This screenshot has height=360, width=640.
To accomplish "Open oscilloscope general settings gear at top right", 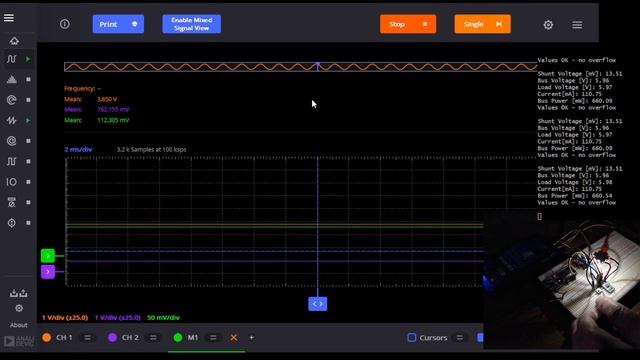I will pos(548,25).
